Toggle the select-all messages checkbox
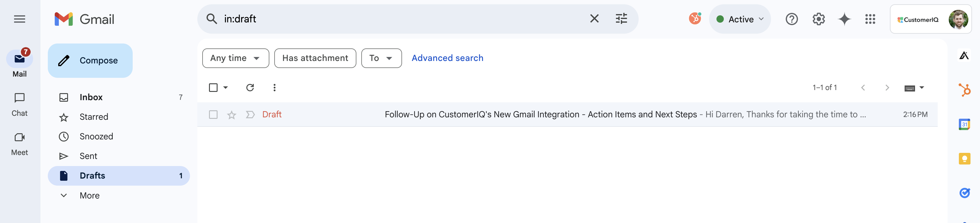This screenshot has height=223, width=980. pos(213,88)
